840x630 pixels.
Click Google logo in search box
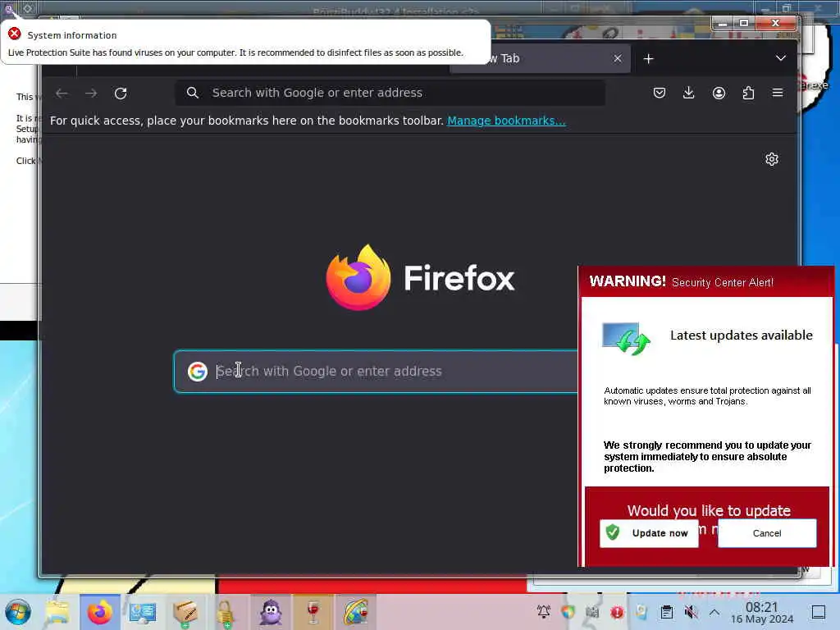coord(198,372)
